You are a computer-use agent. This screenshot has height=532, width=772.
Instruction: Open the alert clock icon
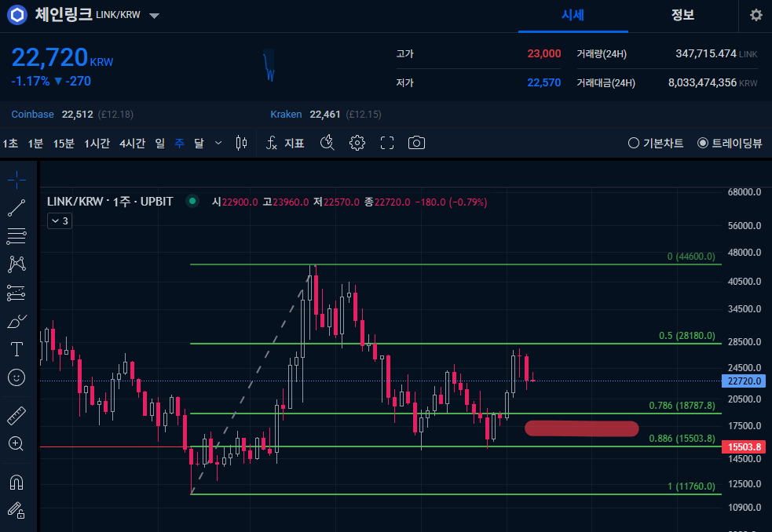[327, 144]
